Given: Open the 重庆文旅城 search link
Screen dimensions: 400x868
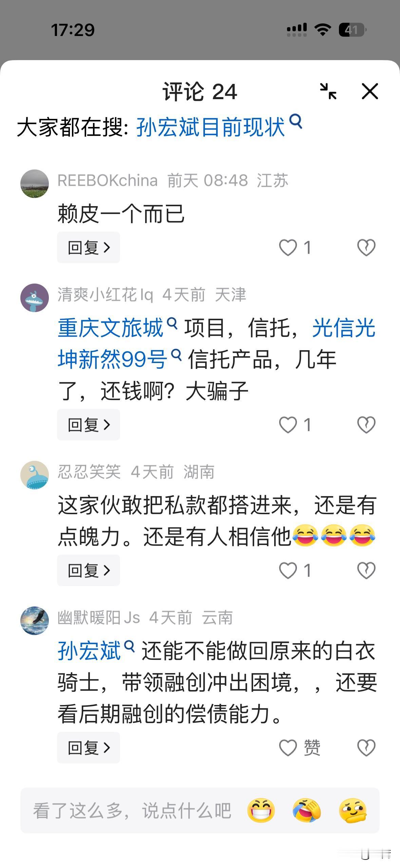Looking at the screenshot, I should tap(117, 328).
